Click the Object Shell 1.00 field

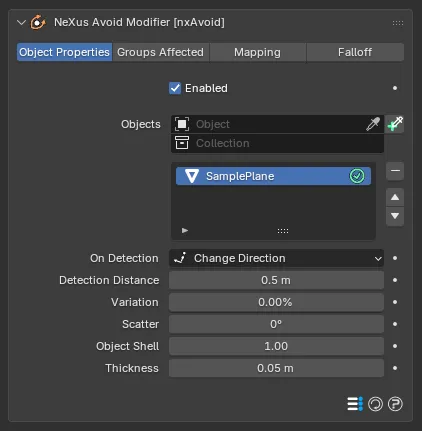(x=276, y=346)
